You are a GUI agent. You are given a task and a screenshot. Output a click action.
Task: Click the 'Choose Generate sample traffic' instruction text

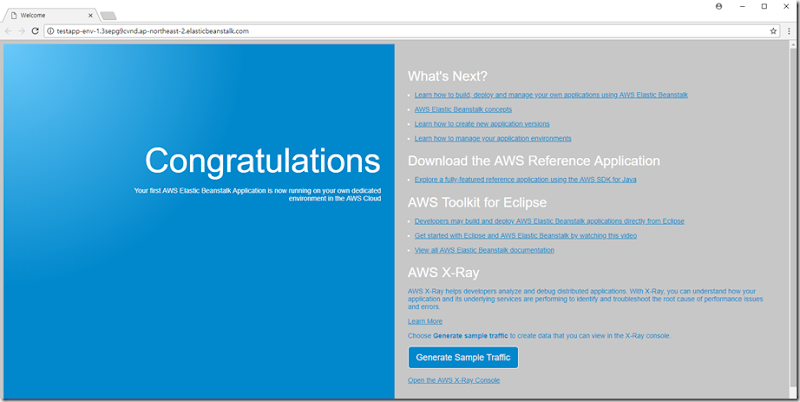539,336
